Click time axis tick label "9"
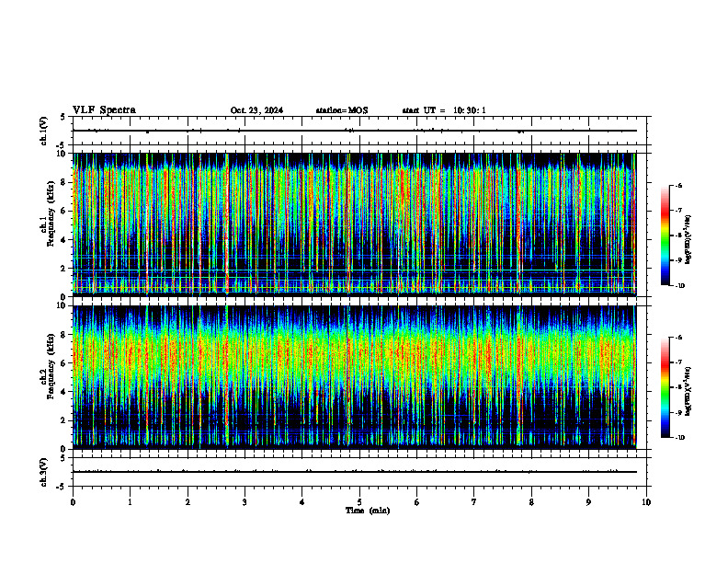Image resolution: width=728 pixels, height=563 pixels. (588, 502)
